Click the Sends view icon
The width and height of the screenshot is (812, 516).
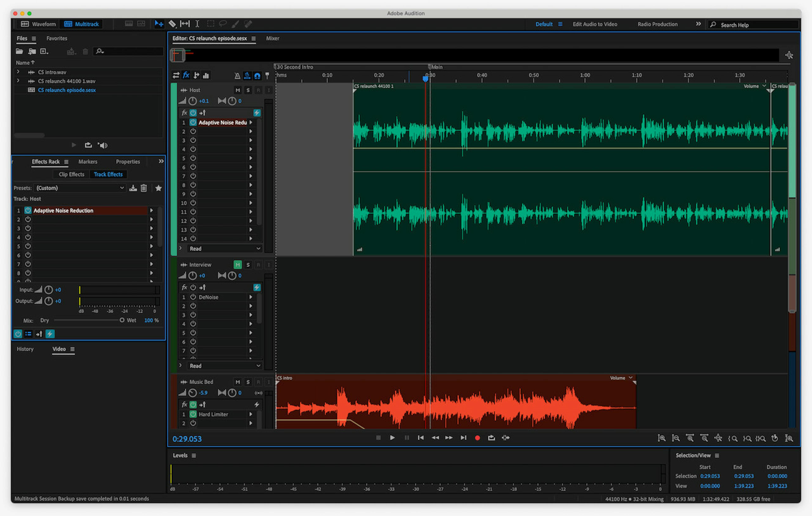[196, 76]
